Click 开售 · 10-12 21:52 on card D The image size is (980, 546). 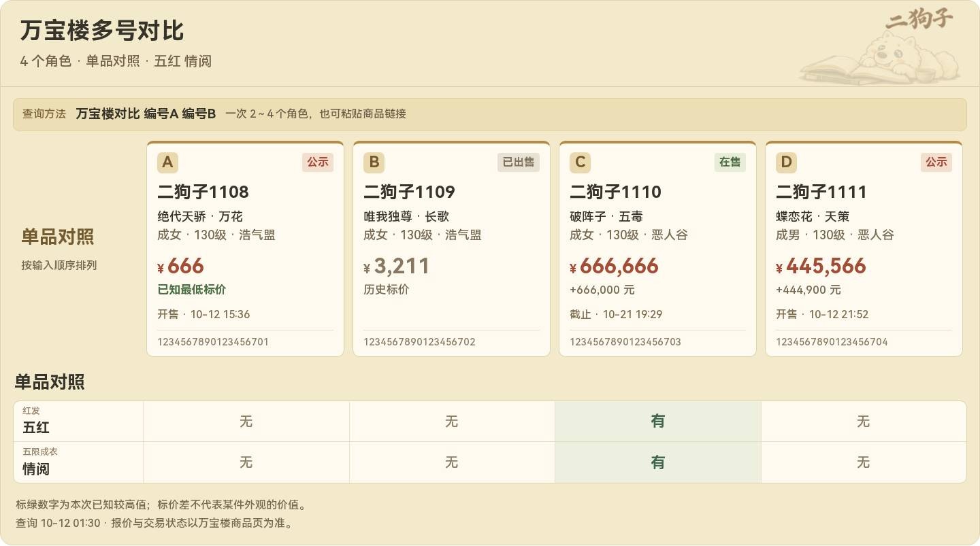point(822,314)
